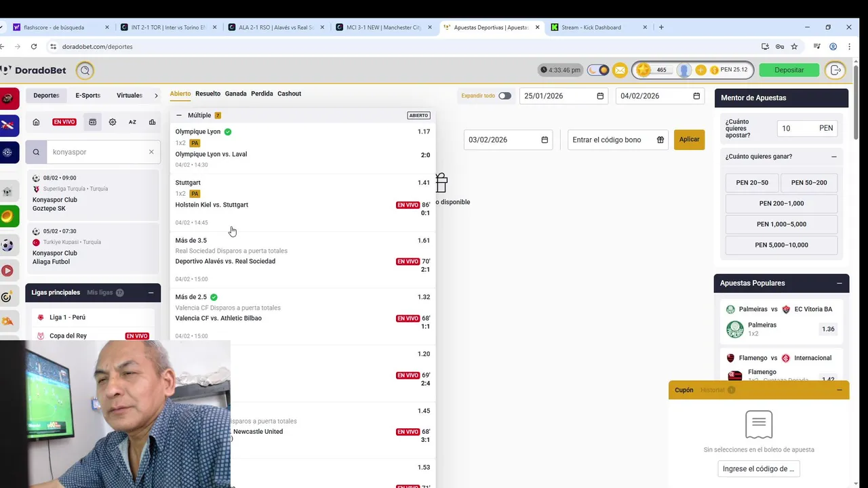Select the coupon/ticket view icon
Image resolution: width=868 pixels, height=488 pixels.
point(93,122)
